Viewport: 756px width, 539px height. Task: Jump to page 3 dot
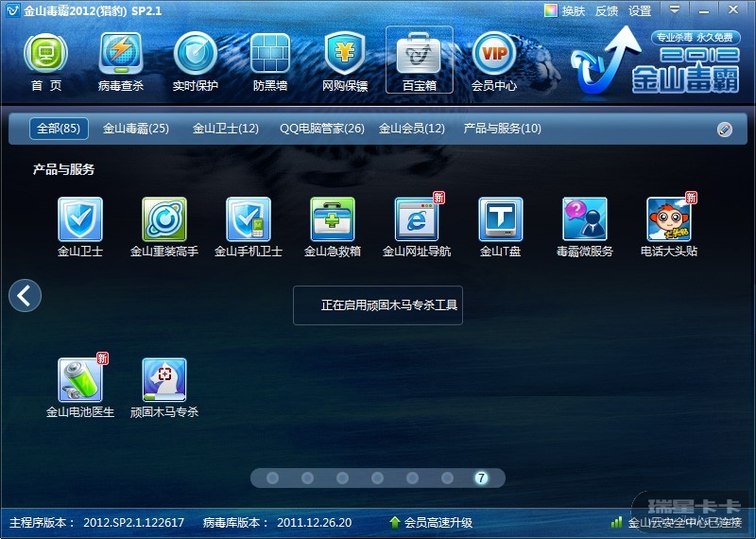point(342,478)
